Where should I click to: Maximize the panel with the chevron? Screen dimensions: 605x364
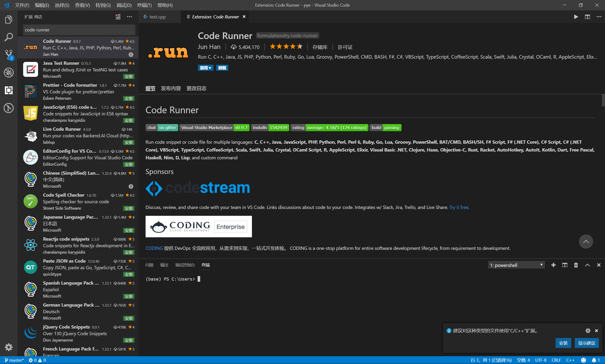point(587,265)
